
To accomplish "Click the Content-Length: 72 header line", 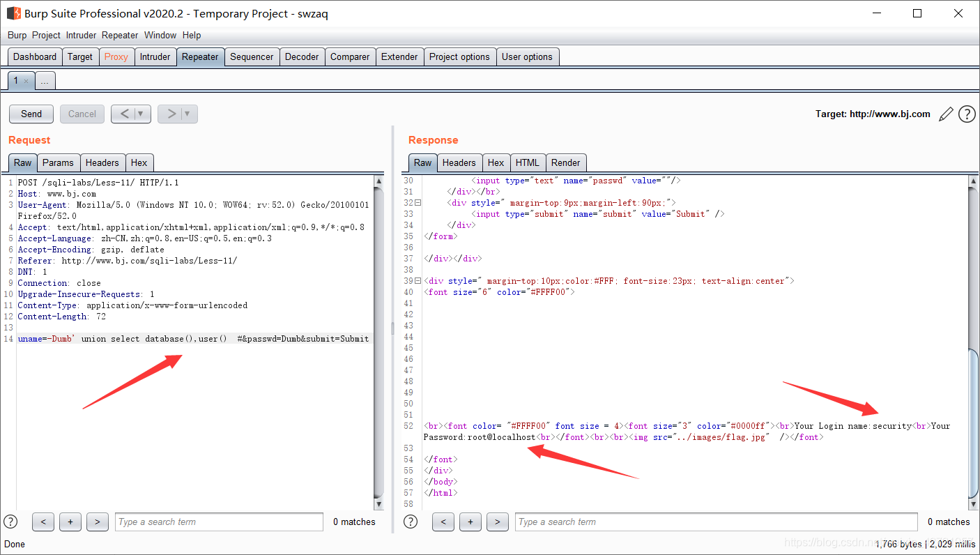I will click(62, 317).
